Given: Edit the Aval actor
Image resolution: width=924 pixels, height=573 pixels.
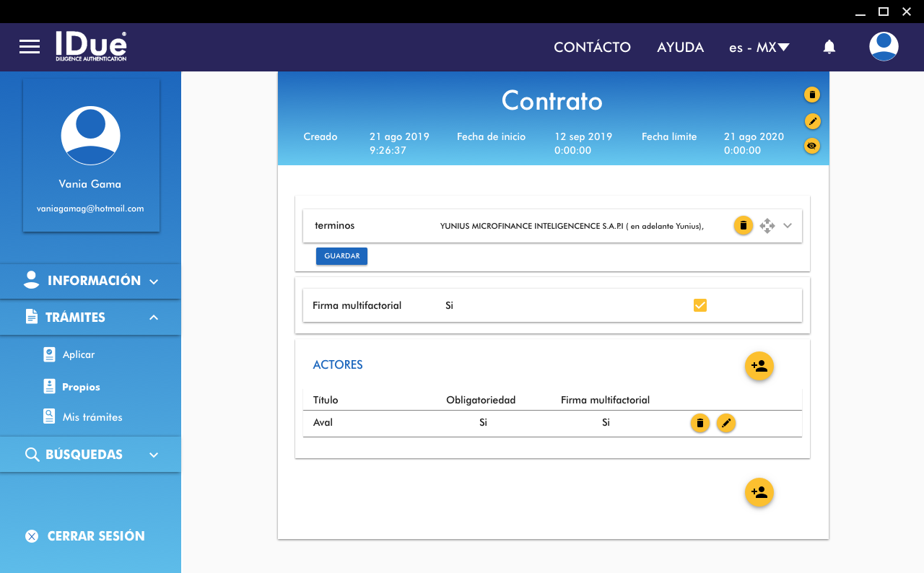Looking at the screenshot, I should pos(726,423).
